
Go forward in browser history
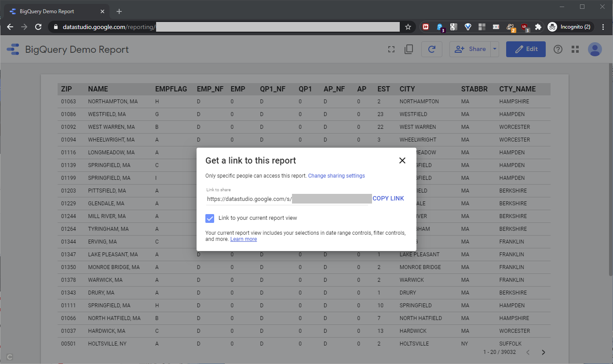click(x=24, y=27)
